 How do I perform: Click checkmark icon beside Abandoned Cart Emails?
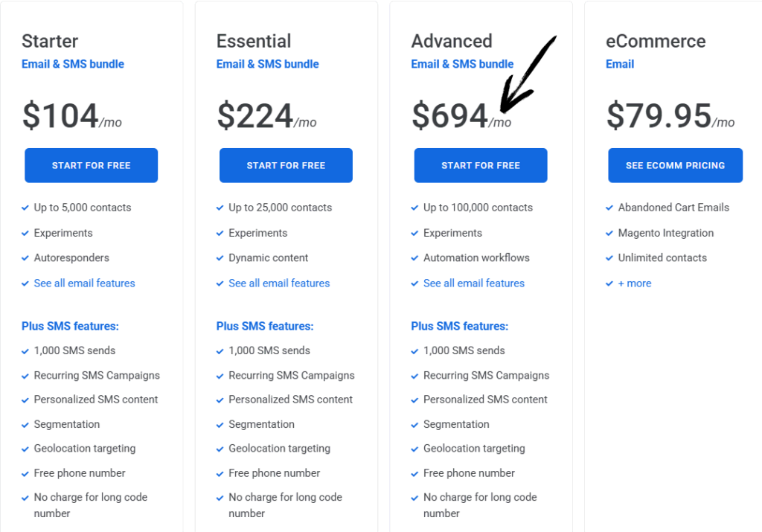pyautogui.click(x=610, y=208)
